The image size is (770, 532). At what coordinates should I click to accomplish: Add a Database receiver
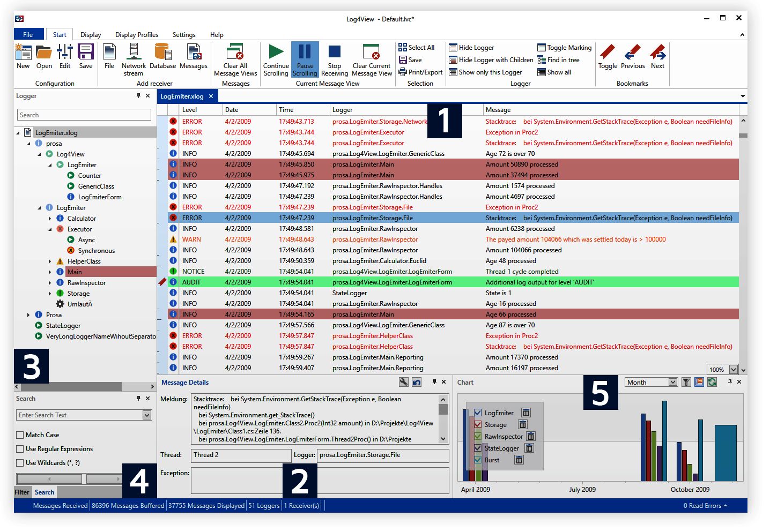tap(162, 59)
